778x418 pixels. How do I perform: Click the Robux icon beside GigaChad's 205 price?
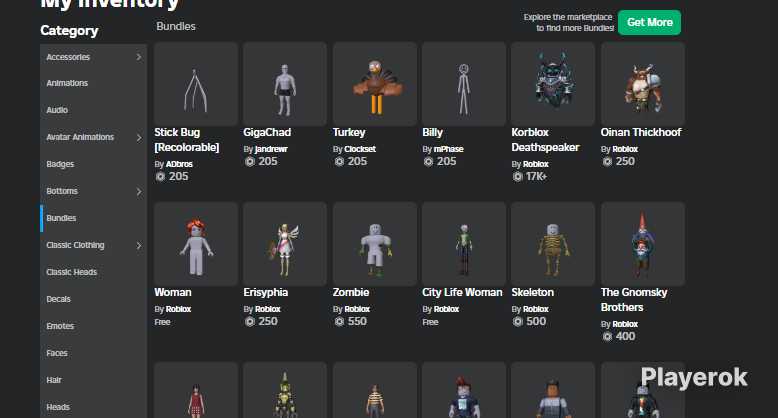[250, 161]
